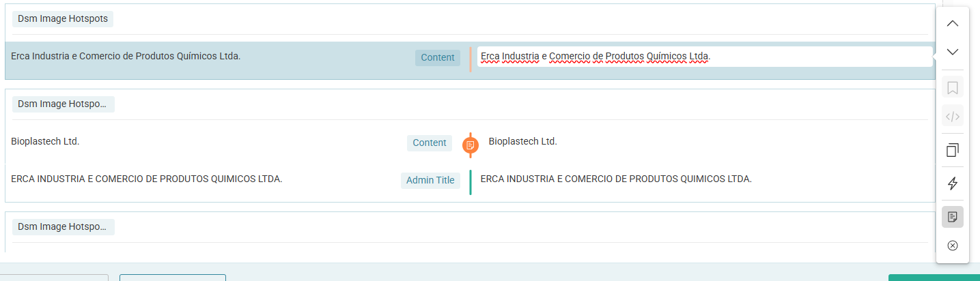This screenshot has height=281, width=980.
Task: Click the bottom Dsm Image Hotspo… tag
Action: (63, 226)
